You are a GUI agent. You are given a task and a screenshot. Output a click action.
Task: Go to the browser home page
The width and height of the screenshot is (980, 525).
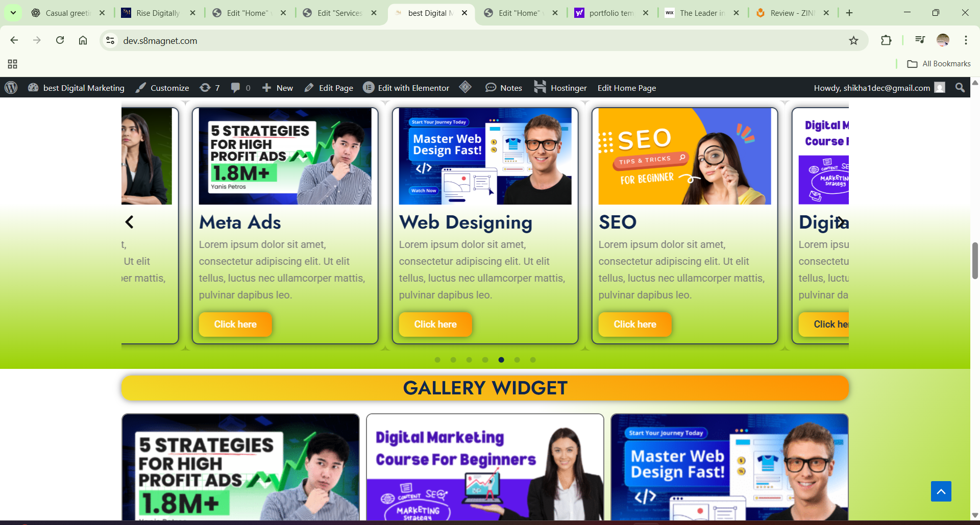[x=83, y=40]
